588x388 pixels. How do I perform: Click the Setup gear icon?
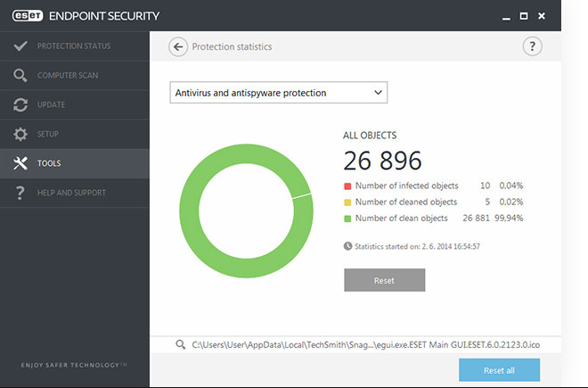coord(20,134)
